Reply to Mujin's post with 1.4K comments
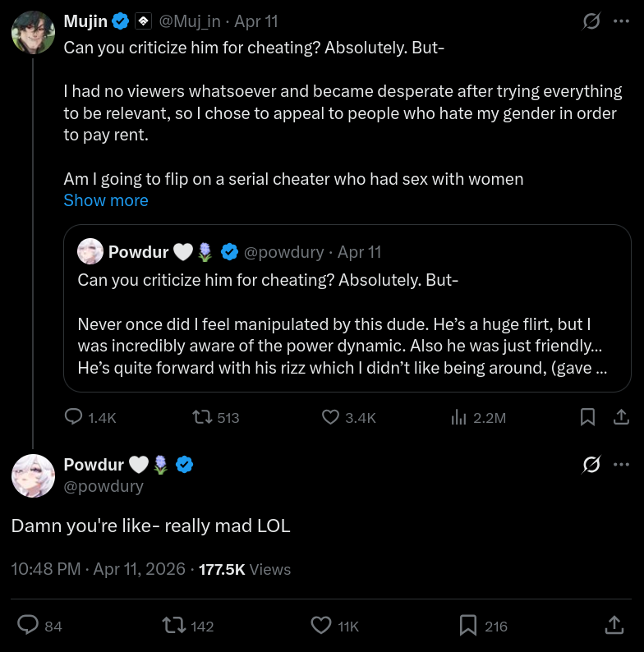The height and width of the screenshot is (652, 644). (90, 417)
